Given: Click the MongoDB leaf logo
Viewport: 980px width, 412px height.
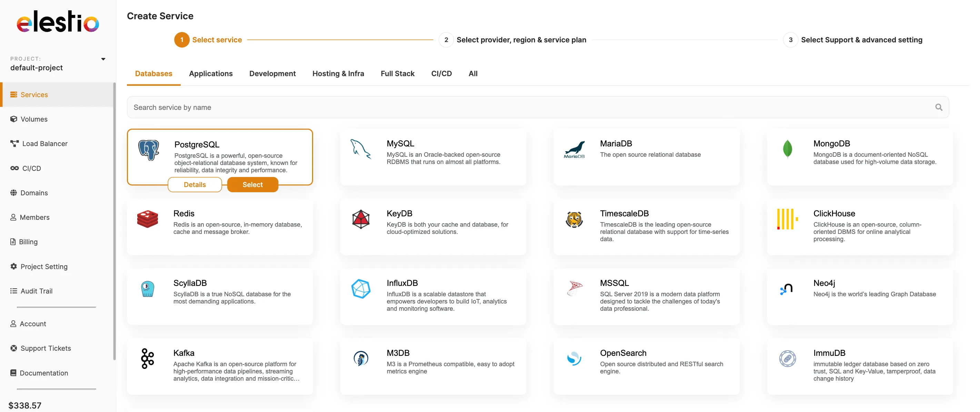Looking at the screenshot, I should 787,150.
